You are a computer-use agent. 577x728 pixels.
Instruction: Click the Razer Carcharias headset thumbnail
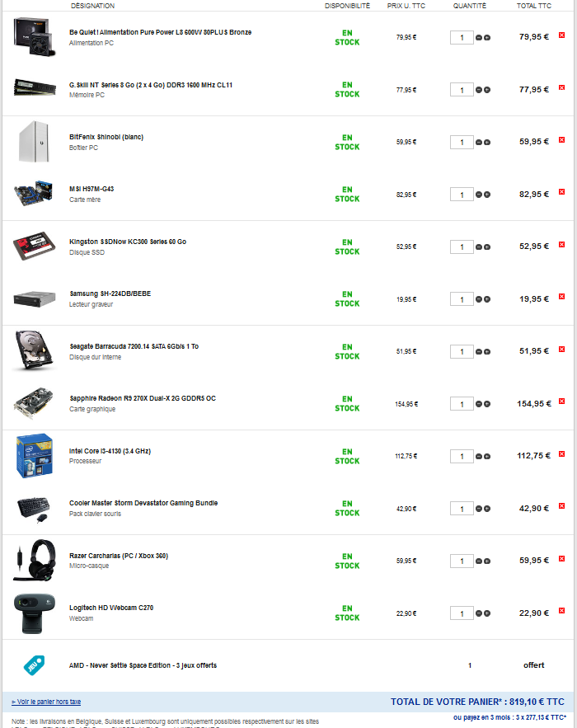tap(35, 561)
